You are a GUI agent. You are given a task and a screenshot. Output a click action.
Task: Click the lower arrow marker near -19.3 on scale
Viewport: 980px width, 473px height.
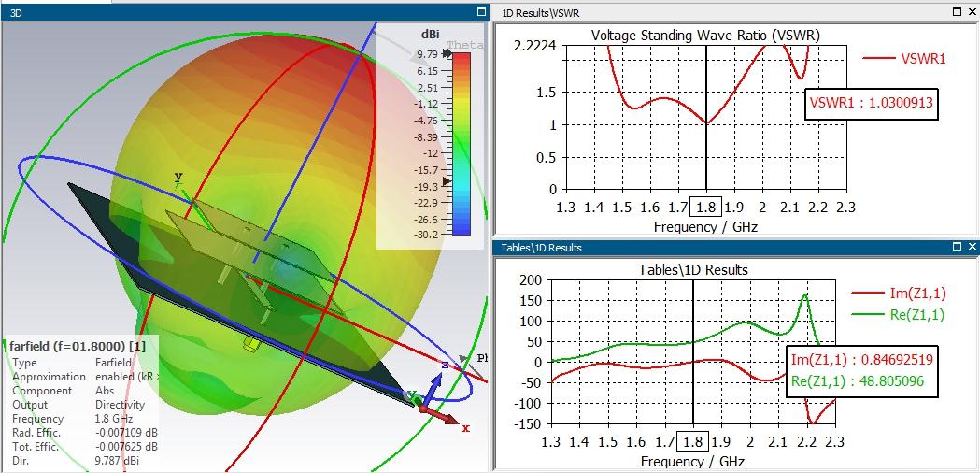(x=447, y=181)
